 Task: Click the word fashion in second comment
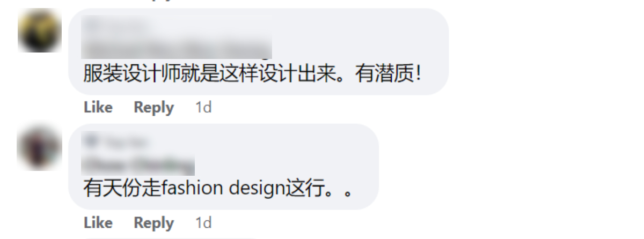(192, 189)
